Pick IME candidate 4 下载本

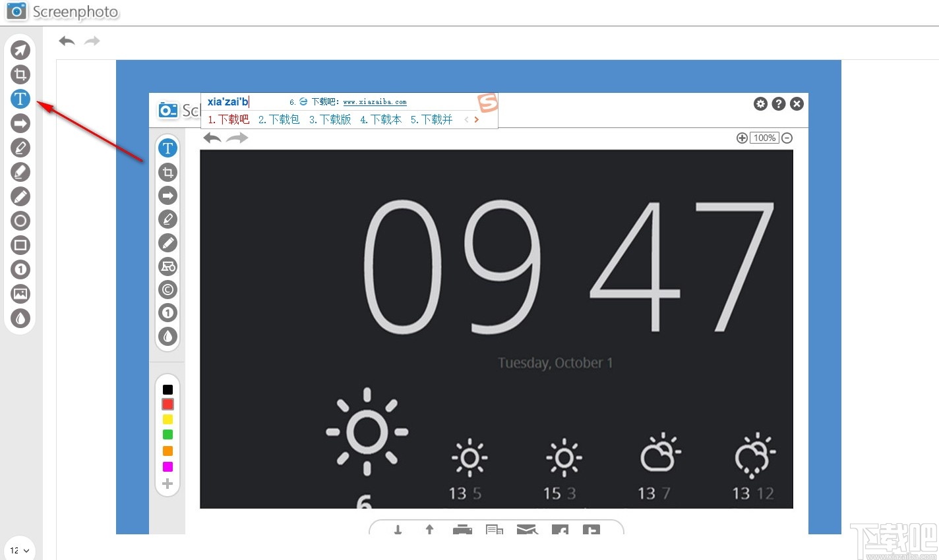(x=380, y=119)
